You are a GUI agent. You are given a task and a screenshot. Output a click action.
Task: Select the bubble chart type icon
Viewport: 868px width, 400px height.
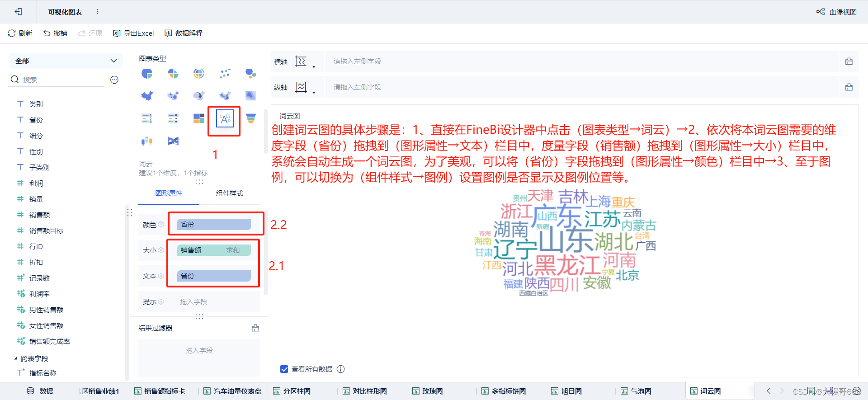(251, 74)
